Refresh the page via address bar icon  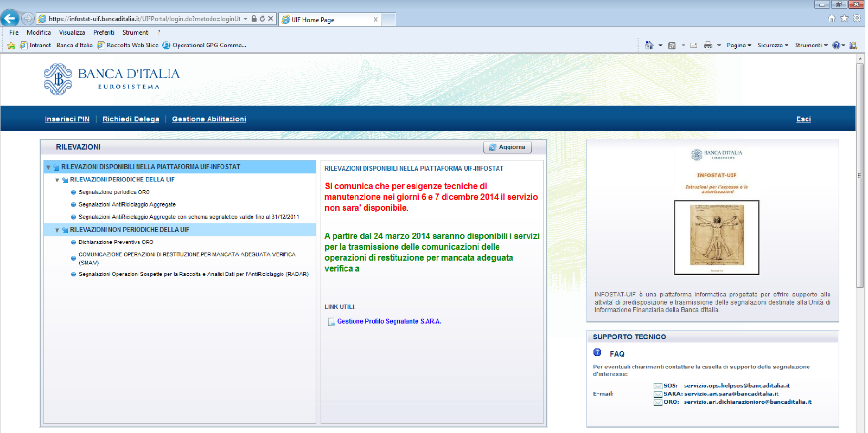(x=262, y=19)
